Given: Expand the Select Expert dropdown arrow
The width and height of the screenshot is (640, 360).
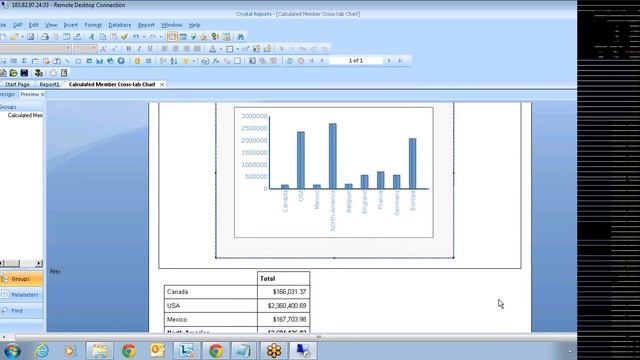Looking at the screenshot, I should click(x=193, y=61).
